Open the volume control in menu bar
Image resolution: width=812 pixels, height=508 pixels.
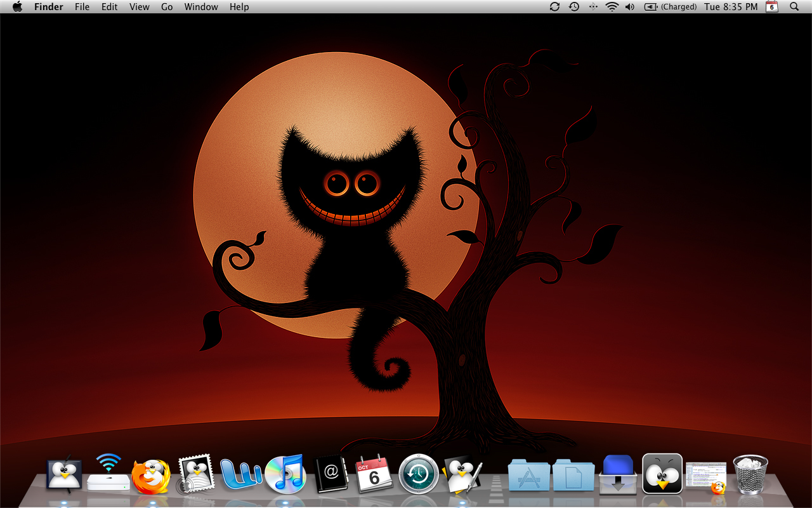(x=629, y=7)
